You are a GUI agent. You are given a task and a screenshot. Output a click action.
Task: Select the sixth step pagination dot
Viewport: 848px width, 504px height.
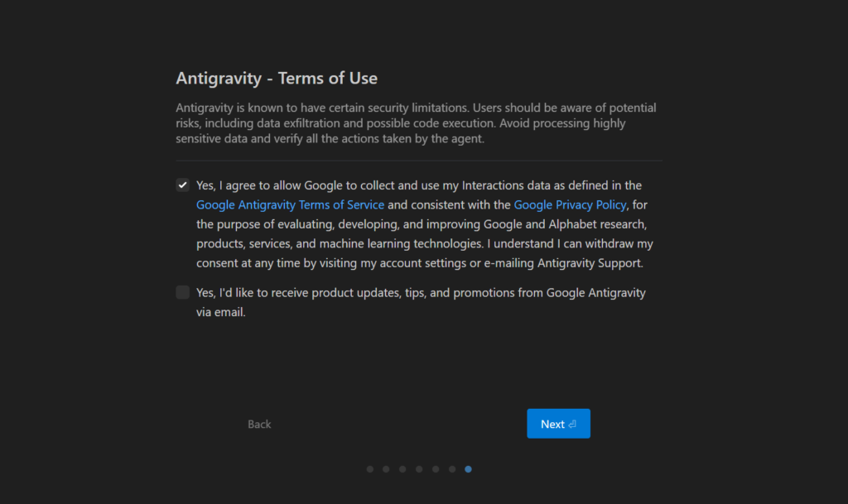tap(452, 469)
